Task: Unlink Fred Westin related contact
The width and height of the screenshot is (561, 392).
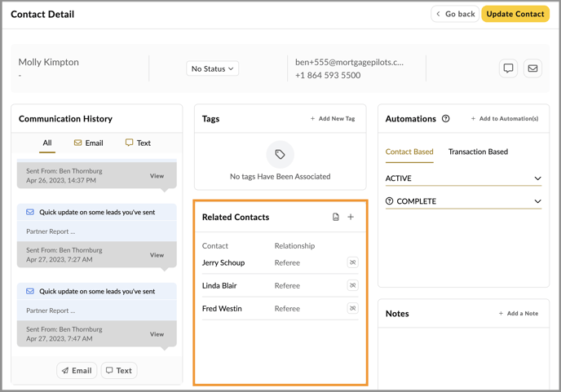Action: click(353, 308)
